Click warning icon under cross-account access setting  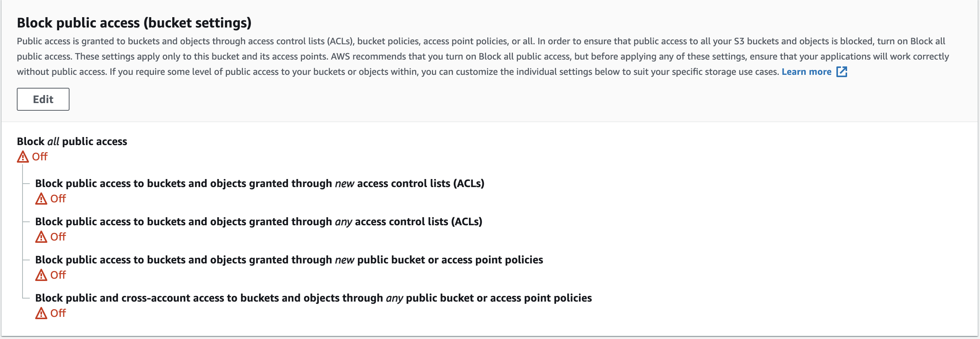pos(41,313)
